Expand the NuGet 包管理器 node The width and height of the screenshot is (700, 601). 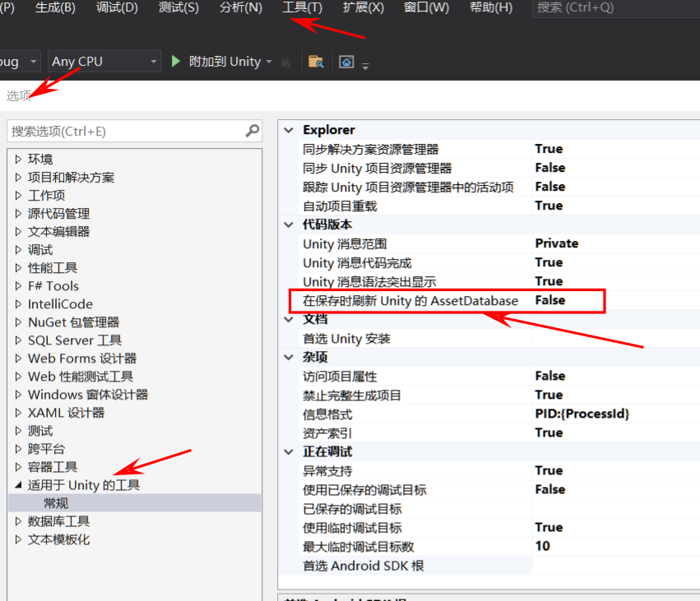point(18,322)
